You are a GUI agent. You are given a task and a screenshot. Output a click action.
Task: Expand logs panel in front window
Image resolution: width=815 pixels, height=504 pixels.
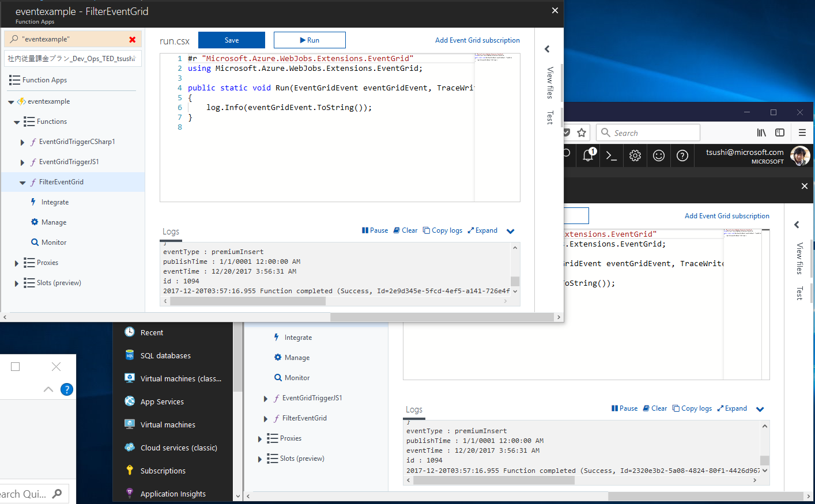[x=482, y=230]
